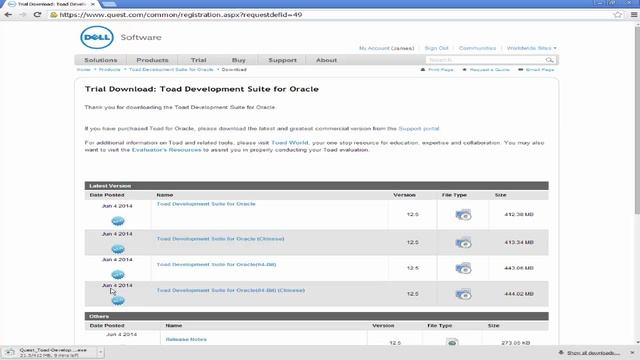640x360 pixels.
Task: Click Sign Out link
Action: pyautogui.click(x=436, y=48)
